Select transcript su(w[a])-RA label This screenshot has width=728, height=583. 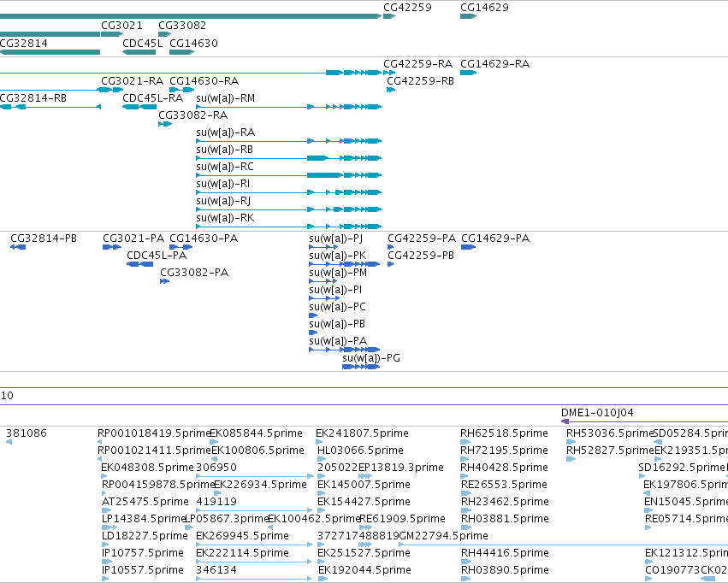pyautogui.click(x=225, y=132)
